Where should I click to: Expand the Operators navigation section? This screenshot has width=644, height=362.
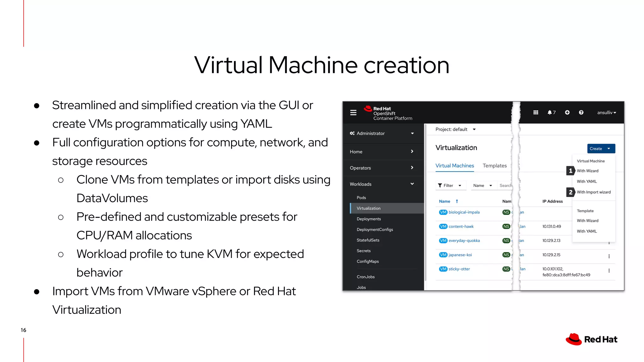tap(382, 168)
